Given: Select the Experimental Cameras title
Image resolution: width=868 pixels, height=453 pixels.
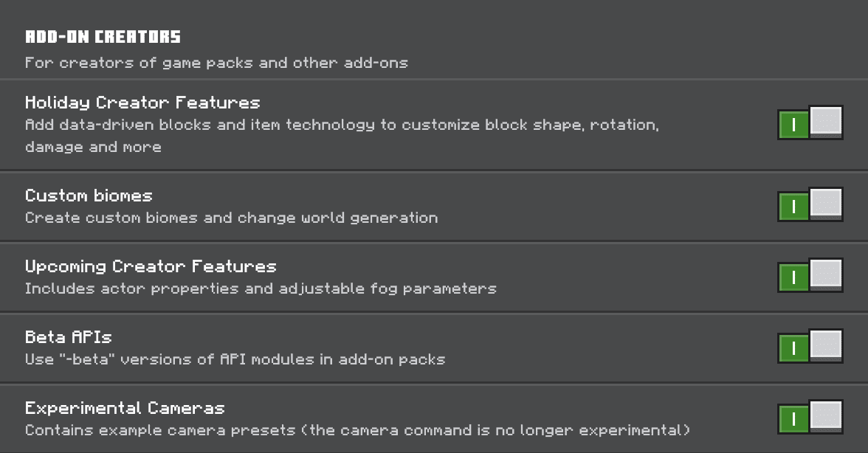Looking at the screenshot, I should pos(125,408).
